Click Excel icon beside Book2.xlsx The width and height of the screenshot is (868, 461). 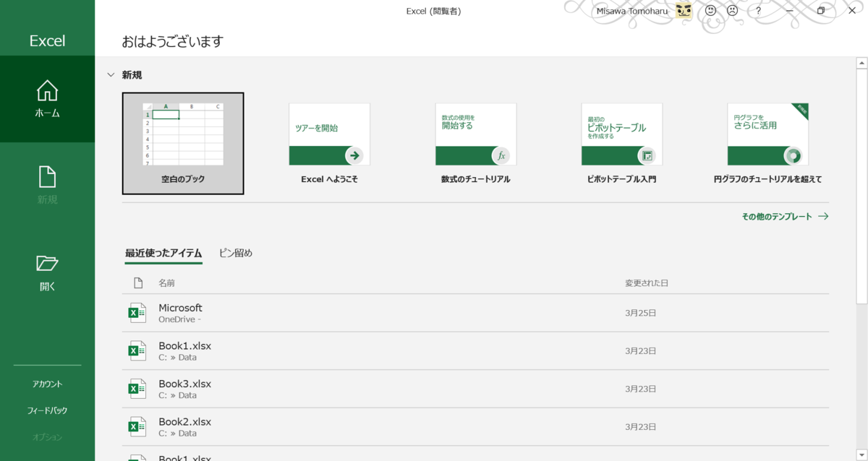[137, 427]
